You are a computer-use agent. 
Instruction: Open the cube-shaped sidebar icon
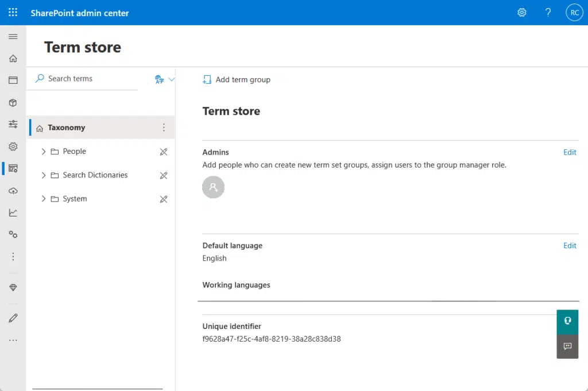point(13,103)
